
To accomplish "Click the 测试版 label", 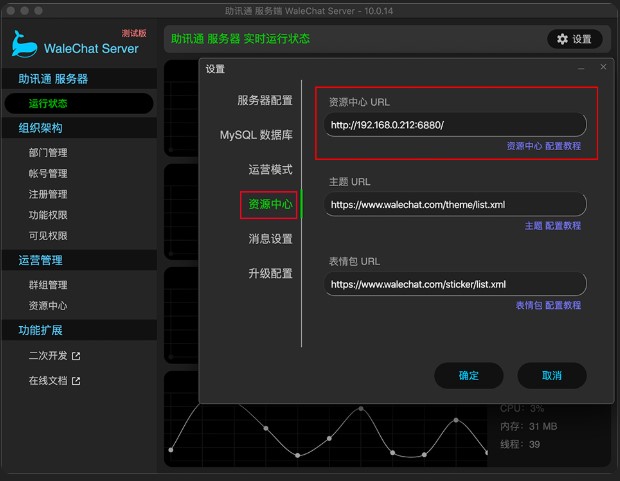I will [134, 33].
